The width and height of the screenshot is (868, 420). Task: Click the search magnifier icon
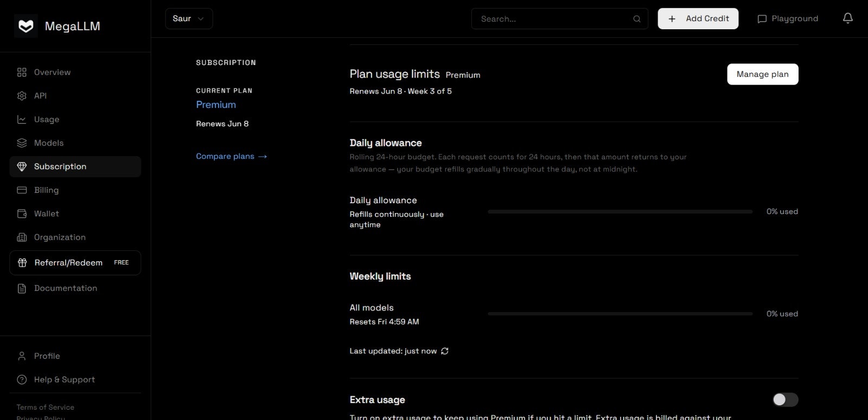click(637, 19)
